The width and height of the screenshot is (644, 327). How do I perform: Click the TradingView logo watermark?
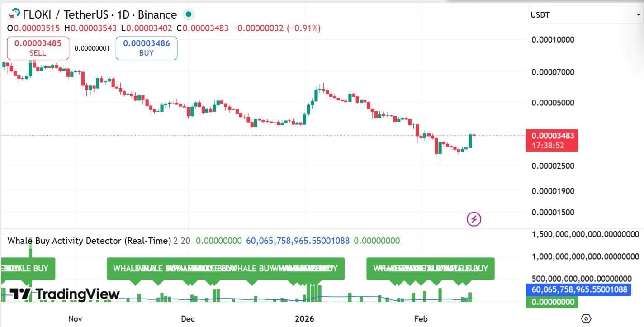tap(63, 294)
